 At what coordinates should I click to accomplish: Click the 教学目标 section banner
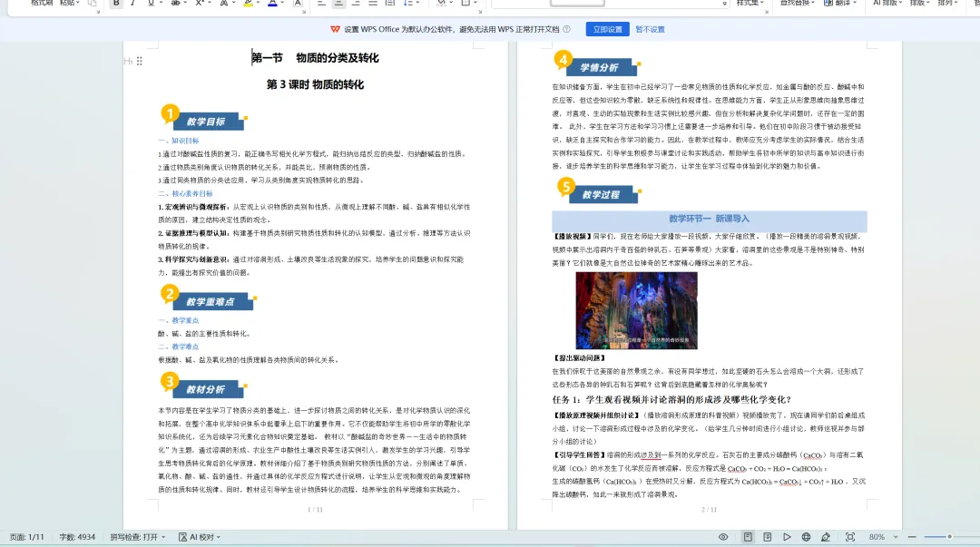point(204,119)
